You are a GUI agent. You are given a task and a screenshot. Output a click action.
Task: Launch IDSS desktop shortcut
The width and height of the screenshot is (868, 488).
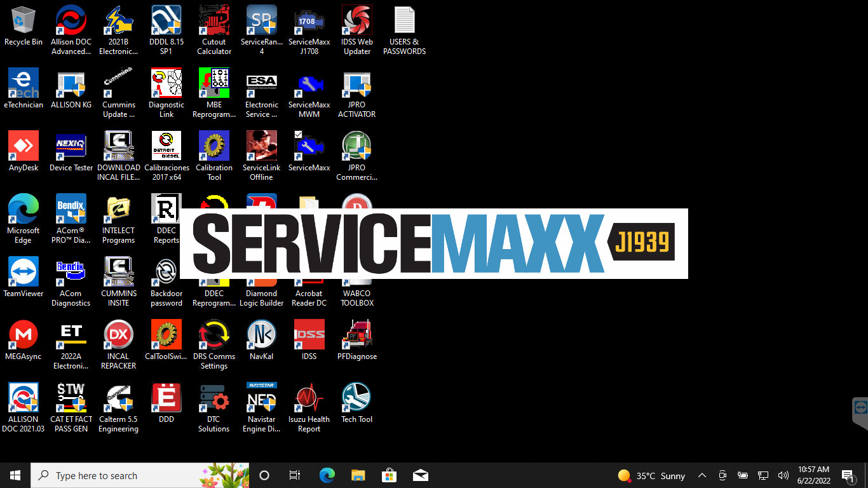pyautogui.click(x=309, y=341)
